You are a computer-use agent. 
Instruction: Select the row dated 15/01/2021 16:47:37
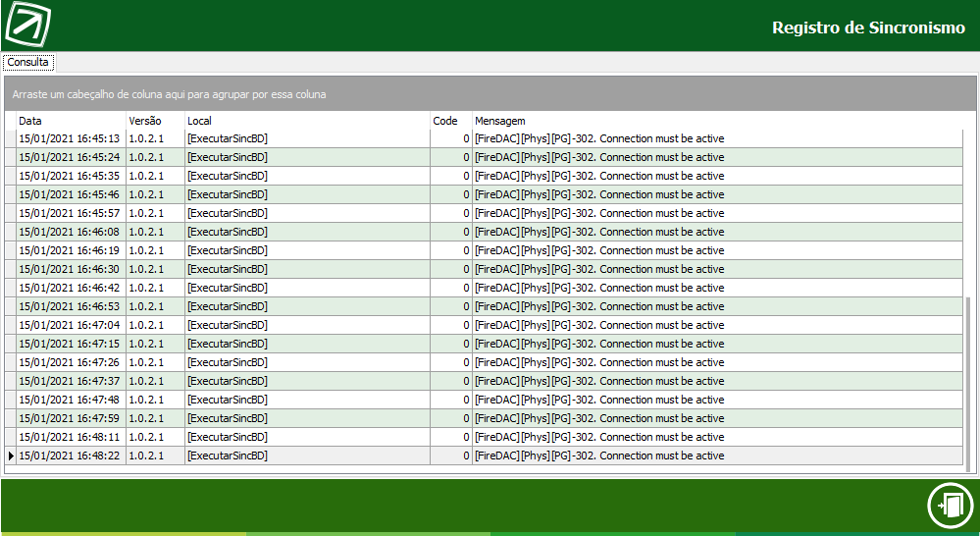(484, 381)
